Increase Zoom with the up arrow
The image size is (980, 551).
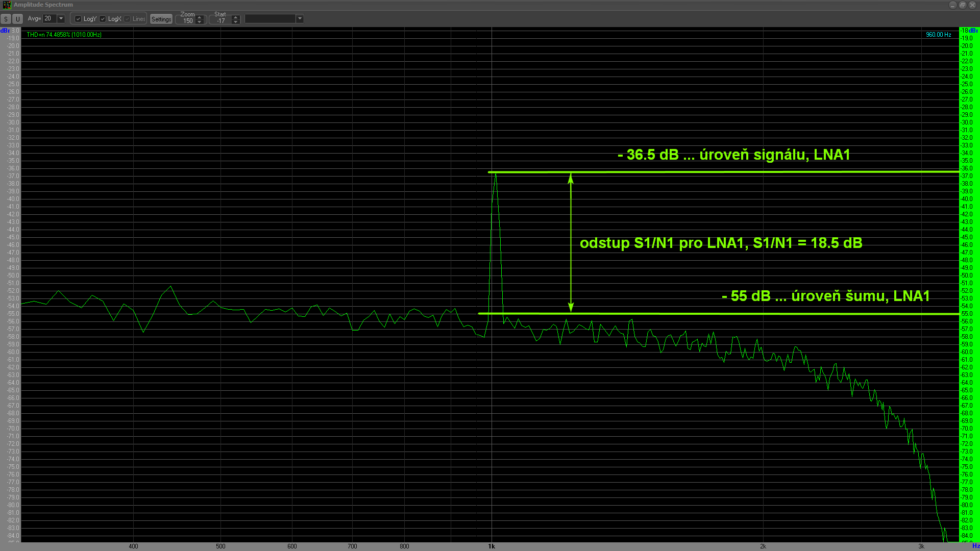tap(200, 17)
